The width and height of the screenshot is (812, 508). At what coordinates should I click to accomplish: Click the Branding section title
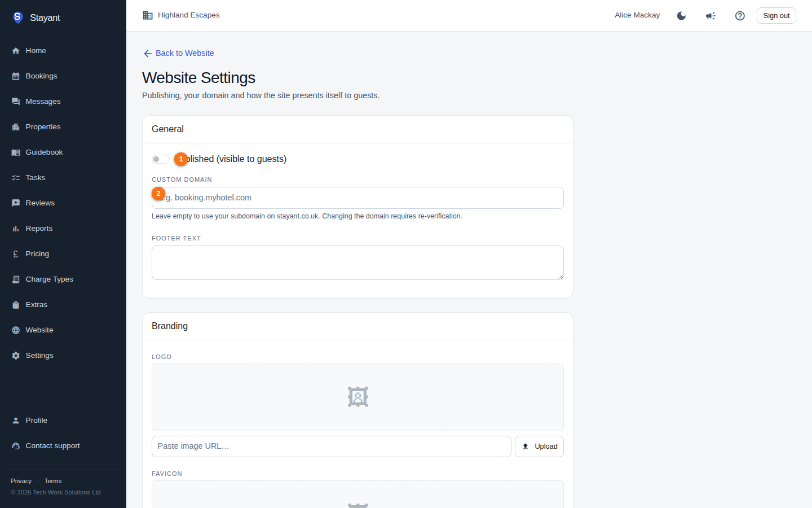[170, 326]
